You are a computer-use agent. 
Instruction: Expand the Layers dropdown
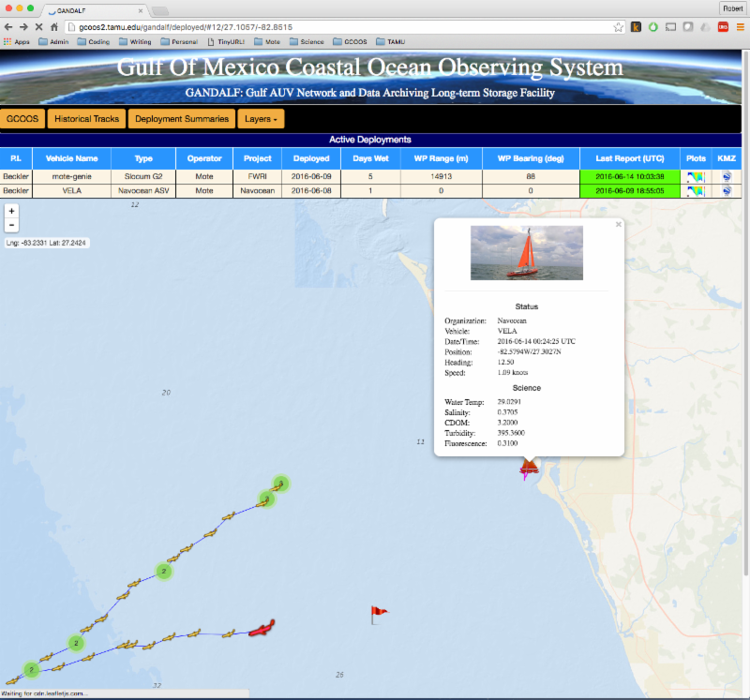[x=261, y=119]
